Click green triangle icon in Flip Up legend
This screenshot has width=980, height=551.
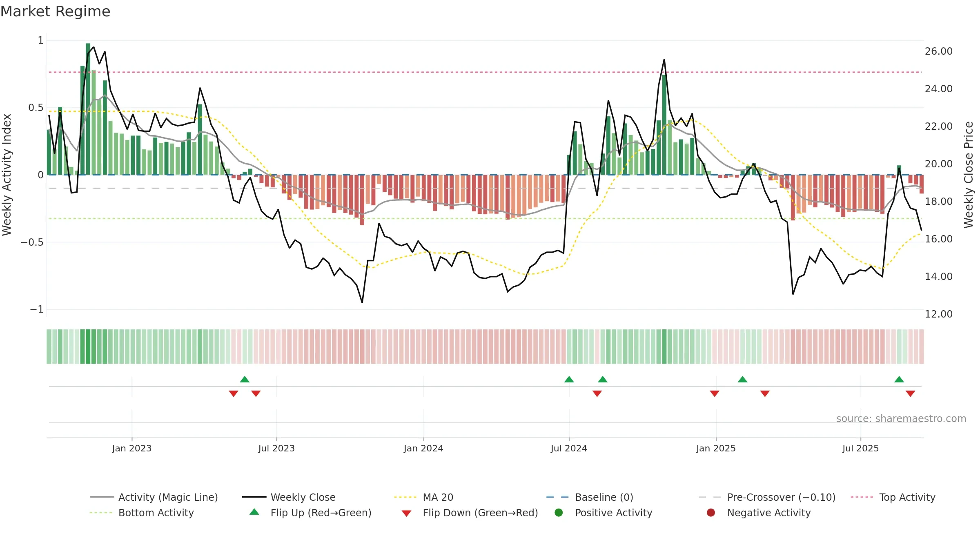(254, 512)
